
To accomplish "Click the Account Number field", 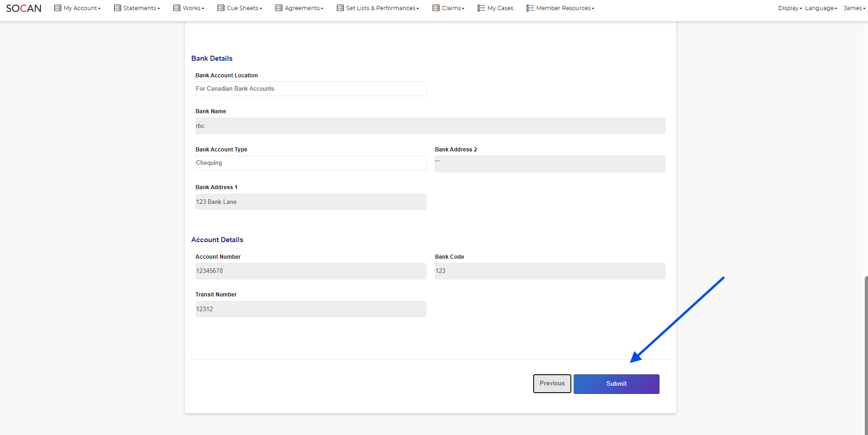I will 310,271.
